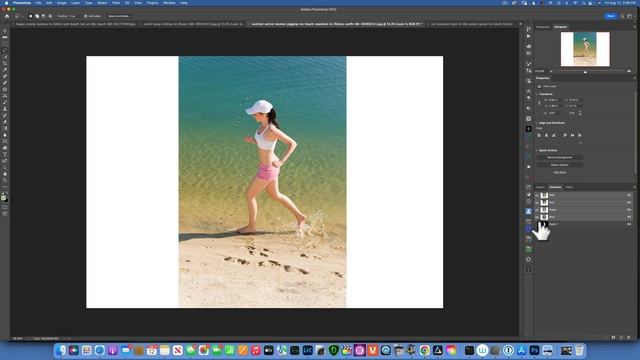This screenshot has height=360, width=640.
Task: Toggle visibility of Red channel
Action: click(537, 202)
